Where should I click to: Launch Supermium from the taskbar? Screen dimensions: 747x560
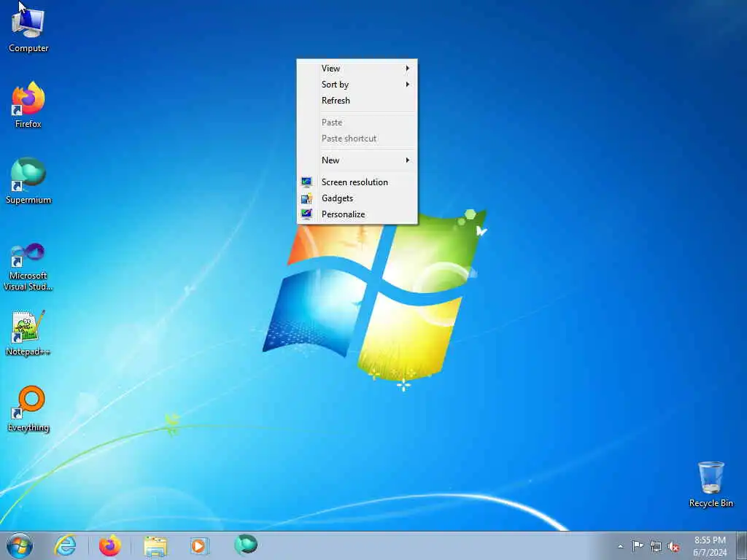click(x=246, y=545)
